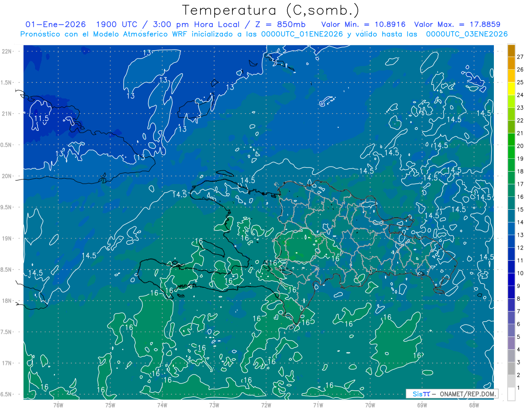Click the date "01-Ene-2026" in the header
The width and height of the screenshot is (532, 411).
pyautogui.click(x=55, y=24)
